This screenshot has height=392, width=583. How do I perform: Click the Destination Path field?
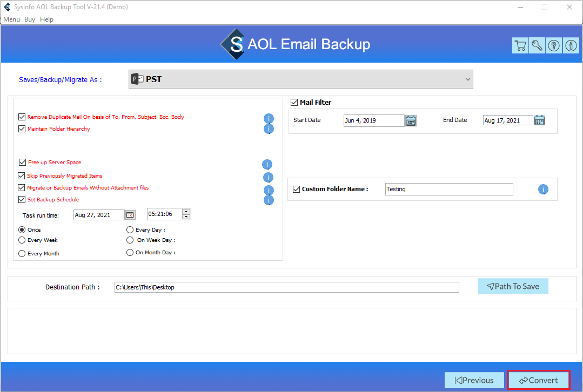[287, 287]
